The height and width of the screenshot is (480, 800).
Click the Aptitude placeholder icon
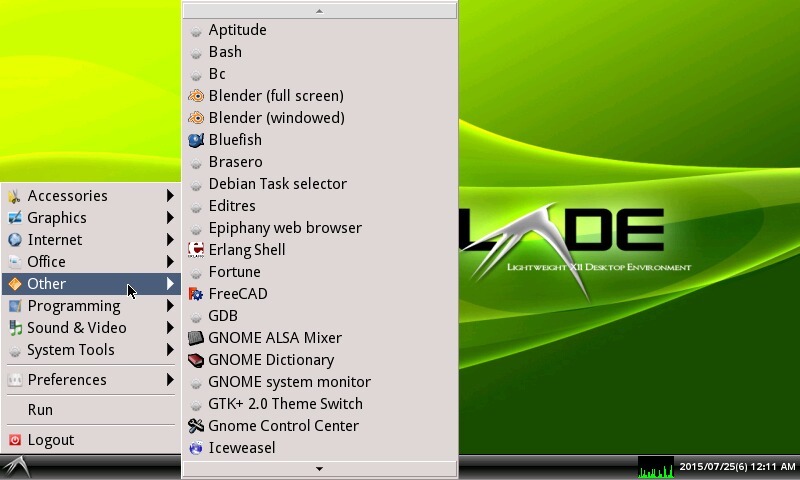[x=196, y=32]
